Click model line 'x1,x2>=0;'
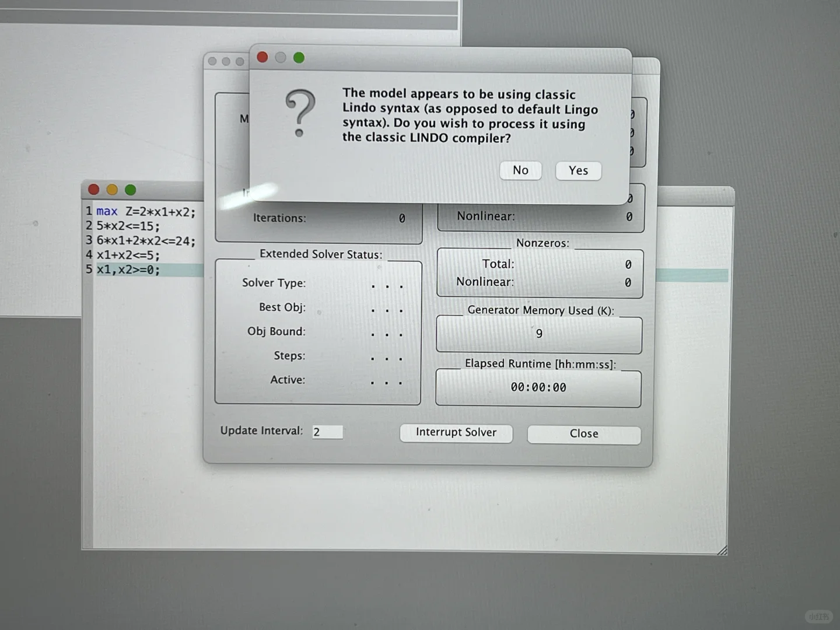 pyautogui.click(x=128, y=269)
